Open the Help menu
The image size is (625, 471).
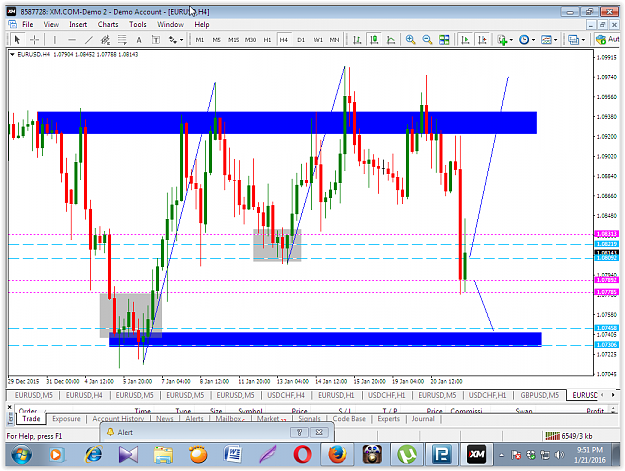(202, 24)
